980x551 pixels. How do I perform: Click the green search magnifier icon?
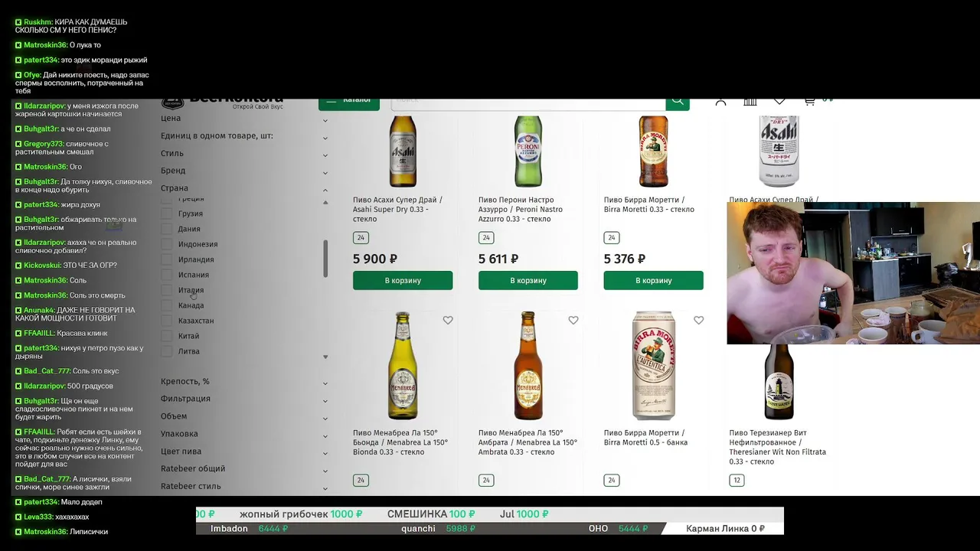pyautogui.click(x=678, y=102)
